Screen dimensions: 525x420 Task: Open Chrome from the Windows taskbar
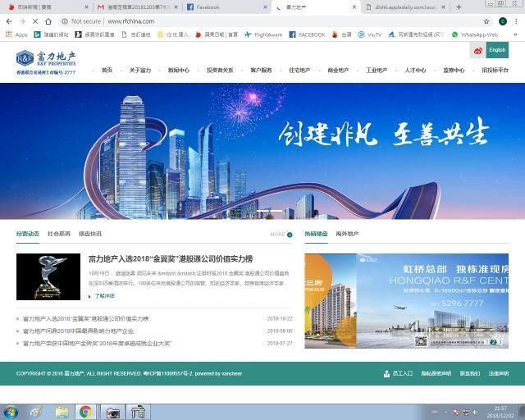(85, 412)
